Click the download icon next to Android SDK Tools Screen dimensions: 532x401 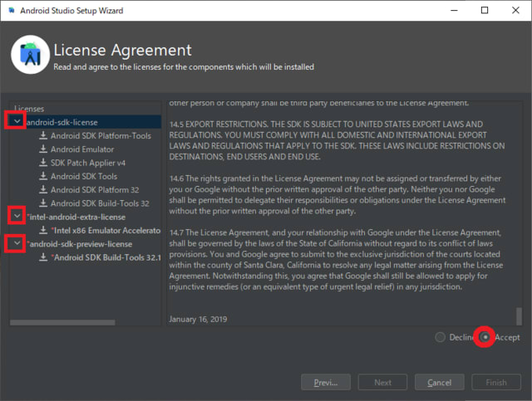[x=42, y=176]
